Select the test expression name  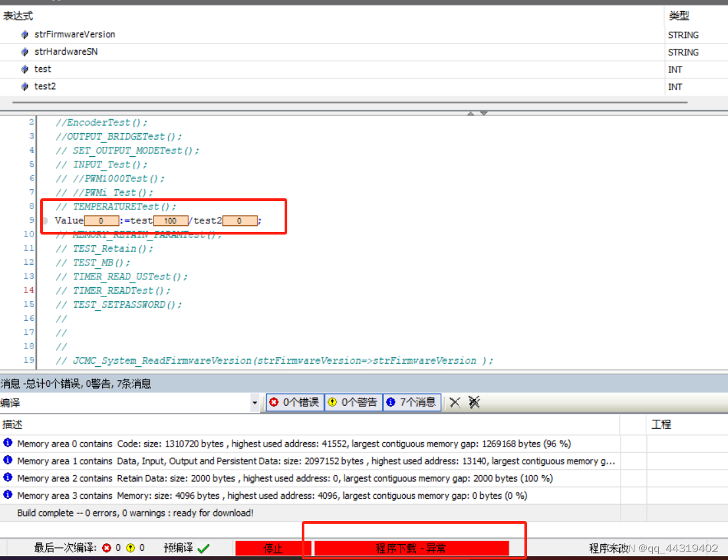coord(43,69)
